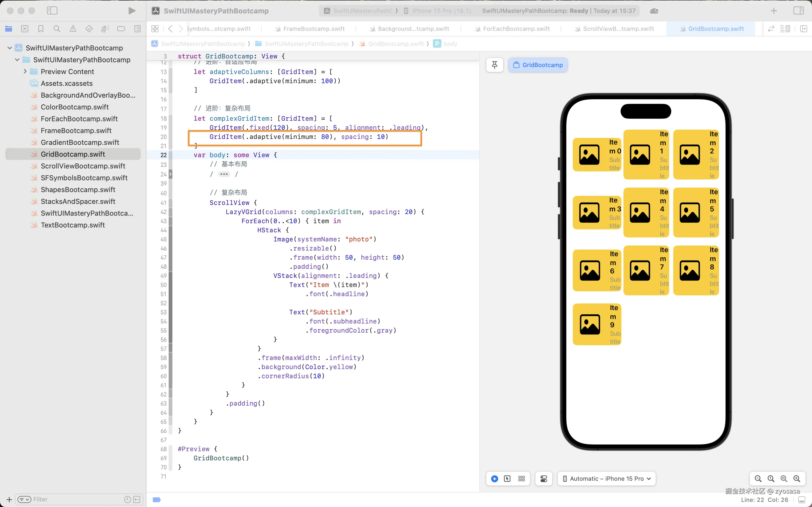Click the Run play button in toolbar
This screenshot has width=812, height=507.
click(132, 11)
